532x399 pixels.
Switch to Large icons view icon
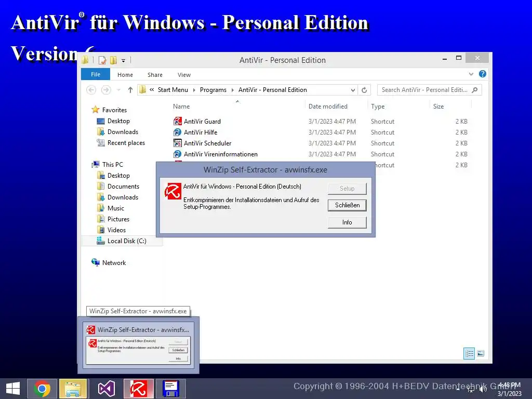[481, 353]
